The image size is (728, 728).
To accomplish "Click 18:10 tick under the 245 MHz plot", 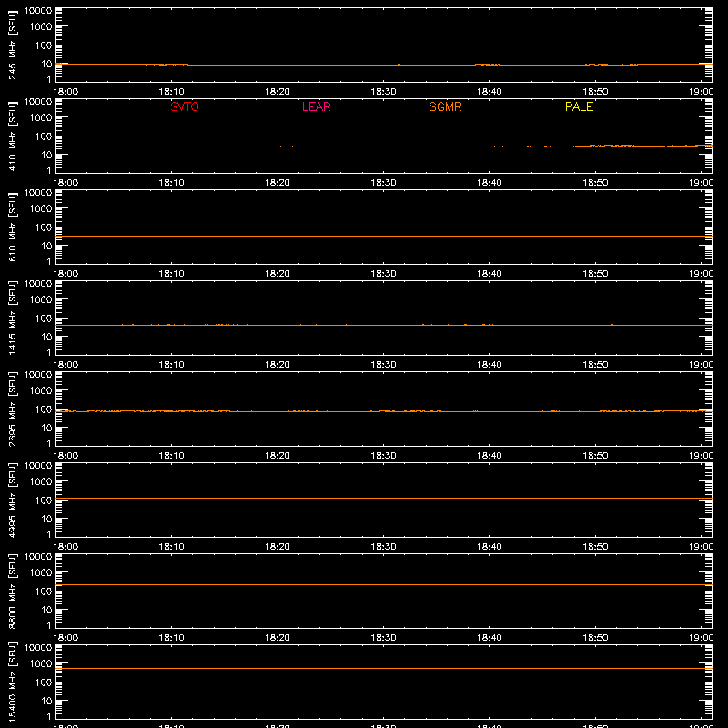I will [x=171, y=92].
